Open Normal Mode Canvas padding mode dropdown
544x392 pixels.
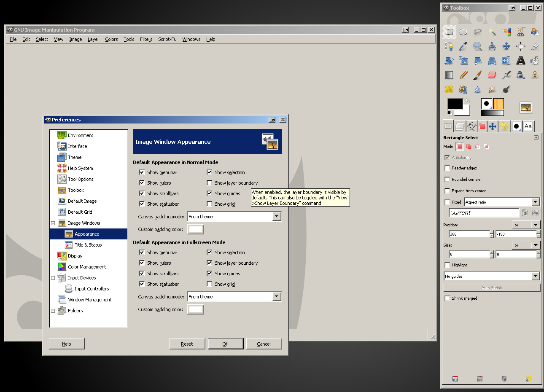tap(234, 217)
